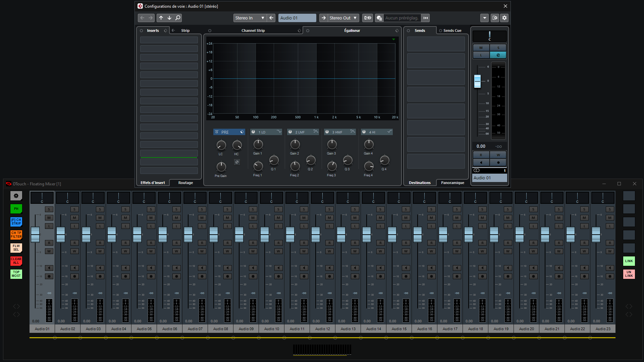Open the Stereo In input dropdown
Image resolution: width=644 pixels, height=362 pixels.
click(x=250, y=18)
